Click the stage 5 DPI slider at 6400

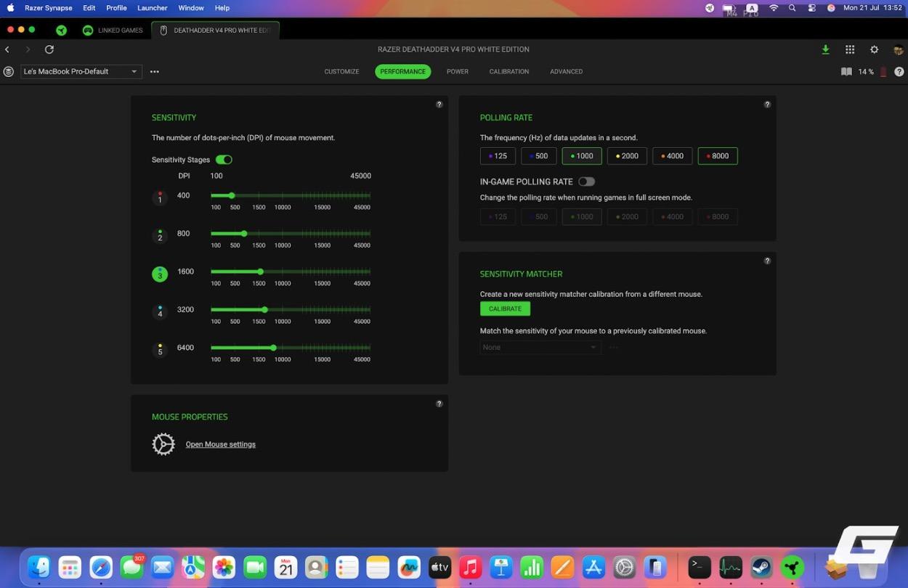coord(273,348)
